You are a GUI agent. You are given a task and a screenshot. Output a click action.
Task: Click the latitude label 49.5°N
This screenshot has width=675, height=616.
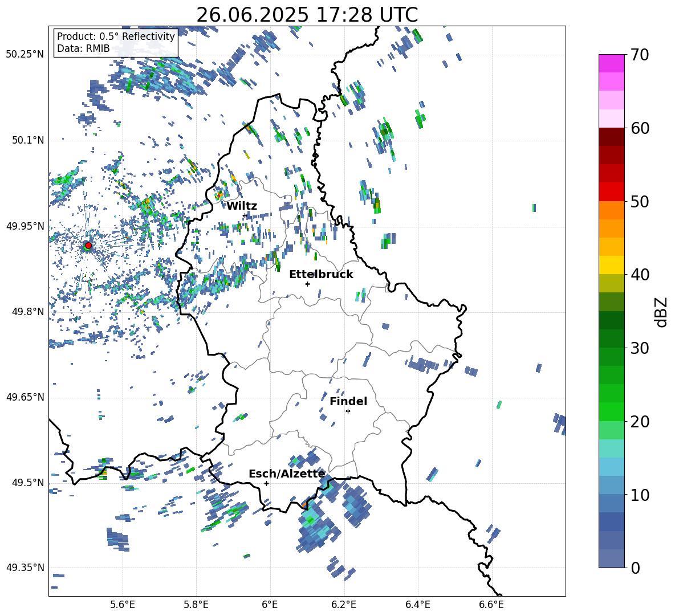tap(27, 483)
